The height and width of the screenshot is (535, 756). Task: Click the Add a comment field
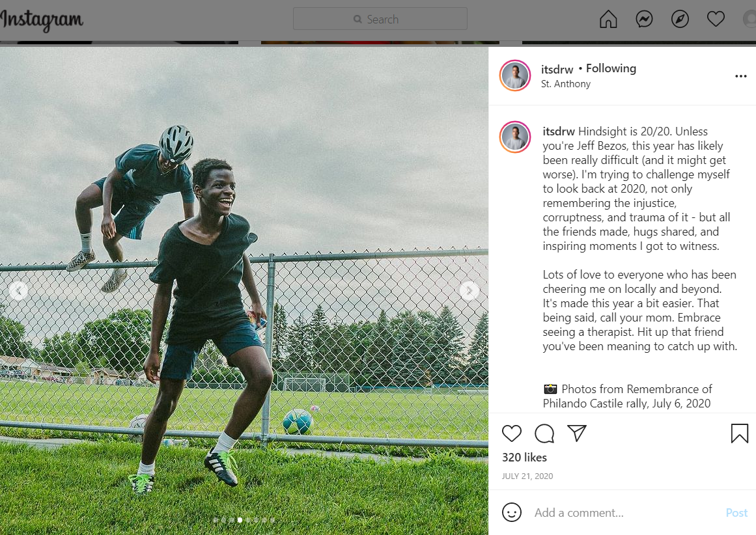(x=625, y=513)
